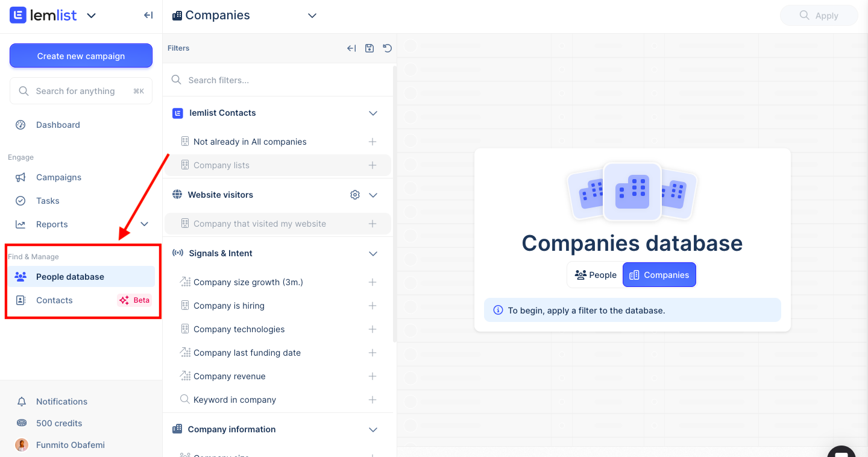
Task: Click the save filters disk icon
Action: click(x=370, y=48)
